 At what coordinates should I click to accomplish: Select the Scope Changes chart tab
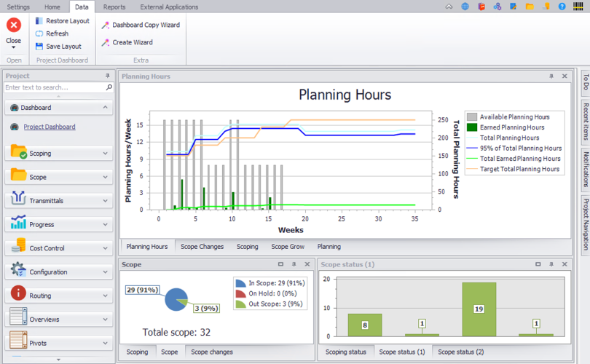pyautogui.click(x=202, y=247)
